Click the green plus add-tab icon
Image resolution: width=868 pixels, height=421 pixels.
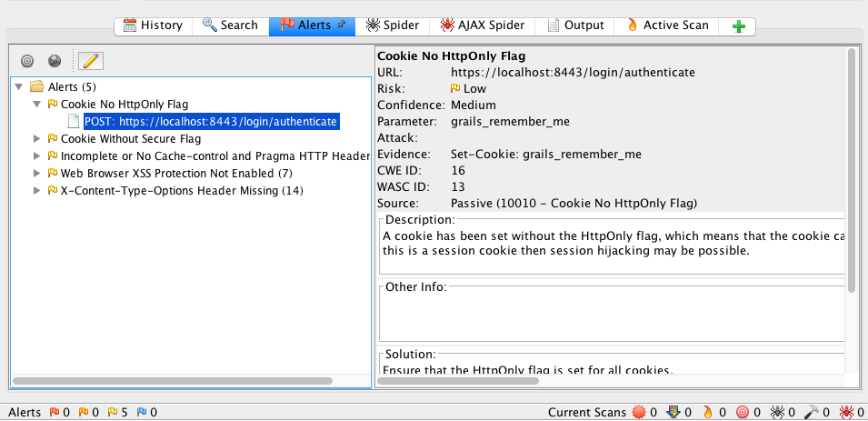point(738,26)
